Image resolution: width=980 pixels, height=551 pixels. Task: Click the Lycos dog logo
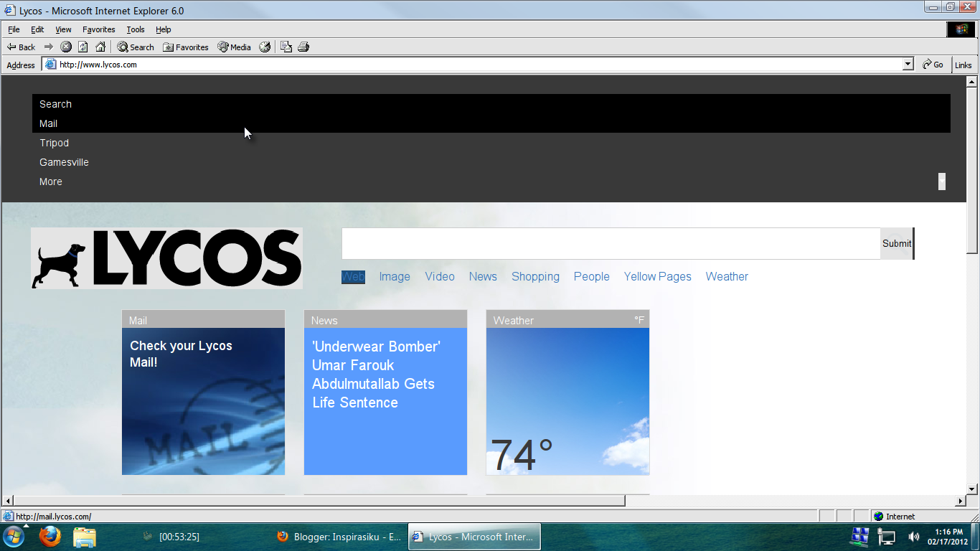(166, 258)
